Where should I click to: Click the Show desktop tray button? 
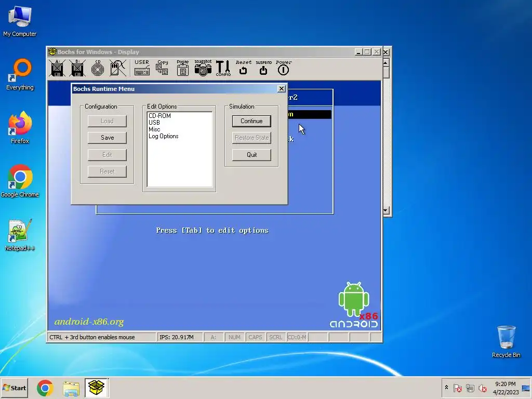coord(526,388)
